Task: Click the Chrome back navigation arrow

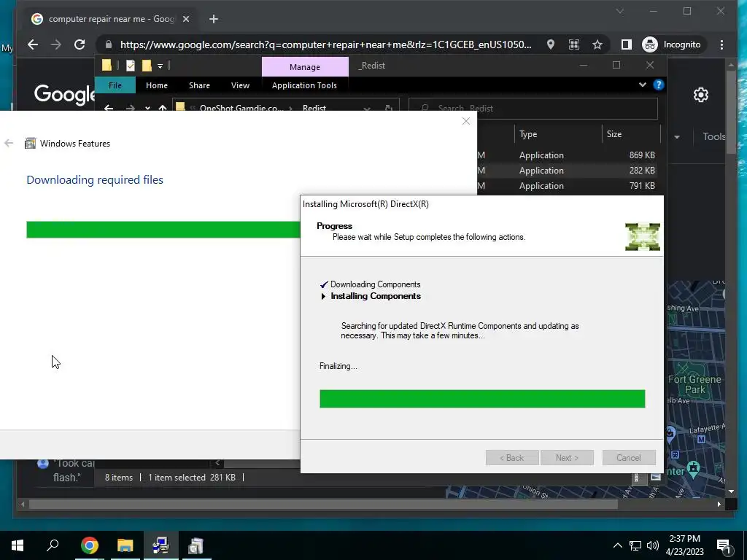Action: (32, 44)
